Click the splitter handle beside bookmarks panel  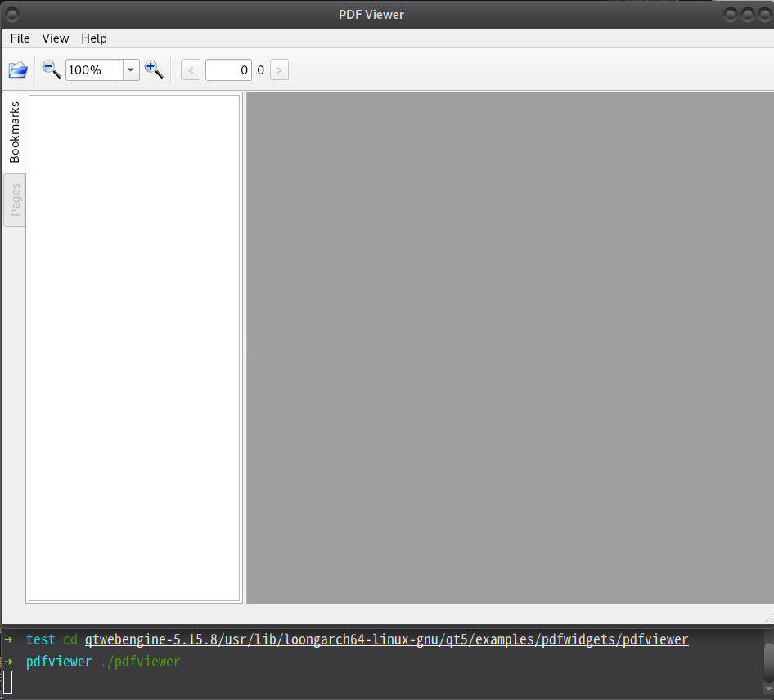pyautogui.click(x=245, y=348)
